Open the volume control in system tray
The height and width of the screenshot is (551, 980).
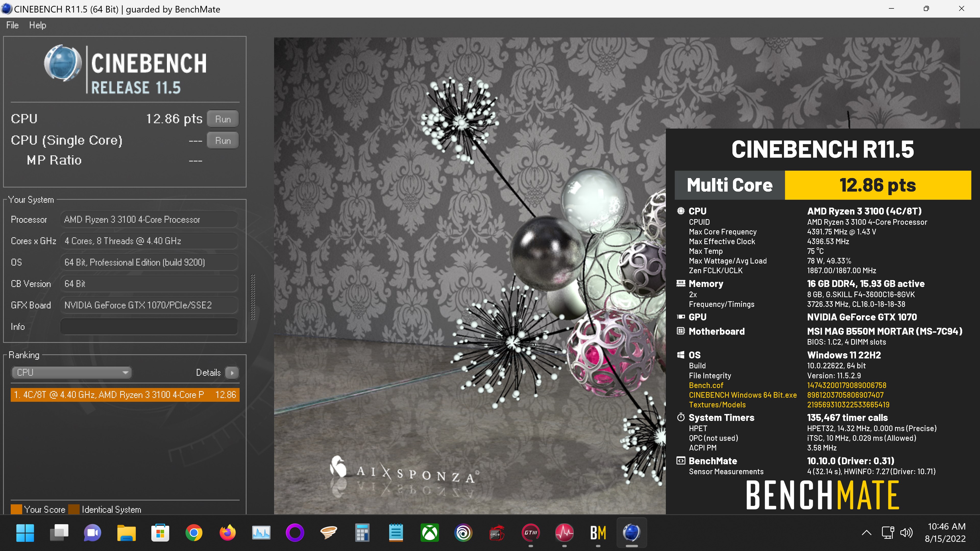(x=906, y=533)
